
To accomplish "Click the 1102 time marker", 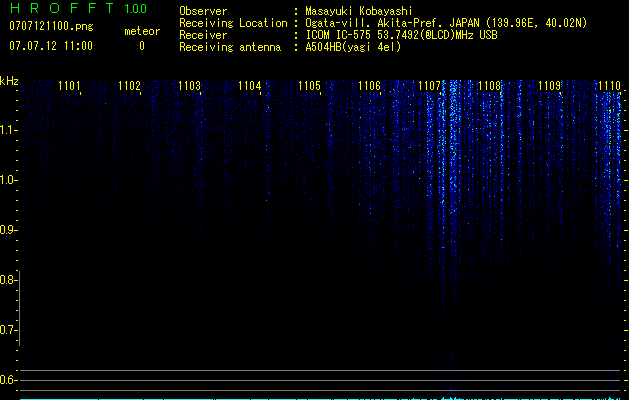I will tap(129, 85).
